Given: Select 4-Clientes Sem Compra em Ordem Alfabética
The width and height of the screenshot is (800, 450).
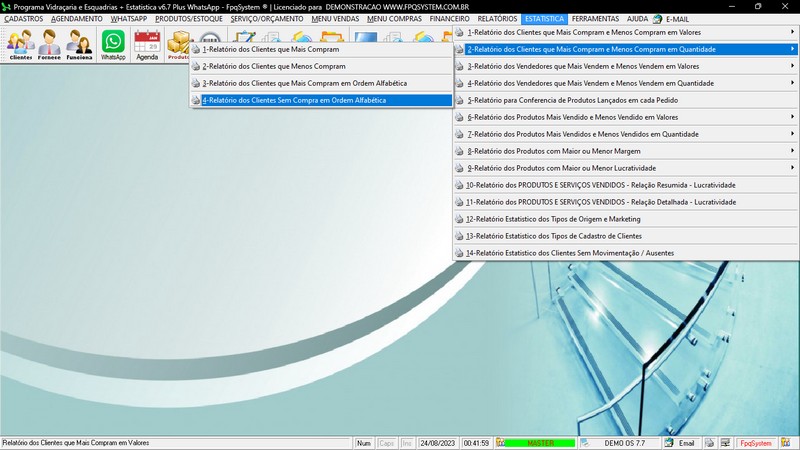Looking at the screenshot, I should coord(321,101).
